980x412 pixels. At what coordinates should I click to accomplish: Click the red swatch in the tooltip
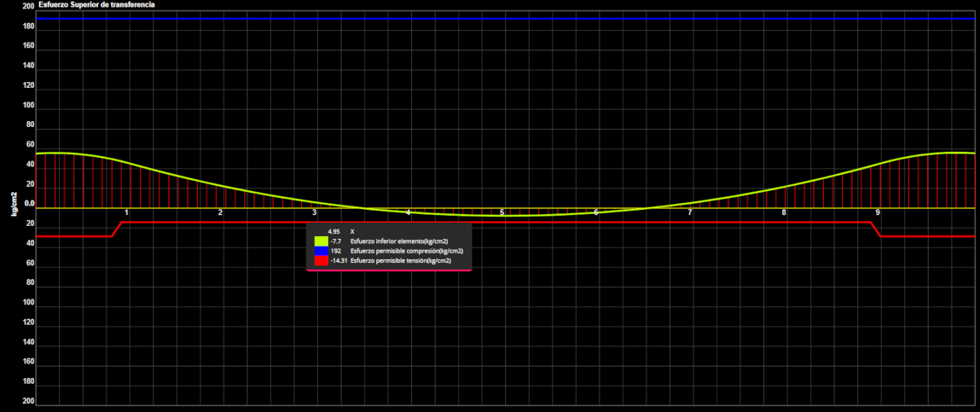[x=322, y=261]
